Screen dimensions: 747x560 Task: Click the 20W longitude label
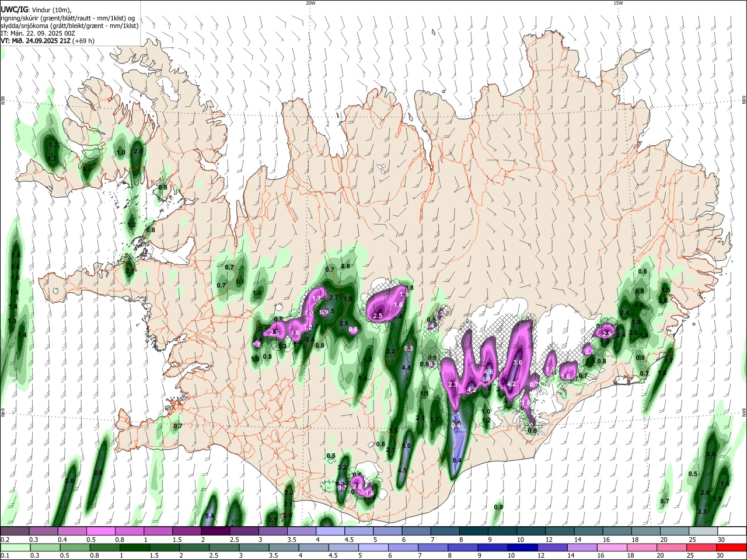click(310, 3)
